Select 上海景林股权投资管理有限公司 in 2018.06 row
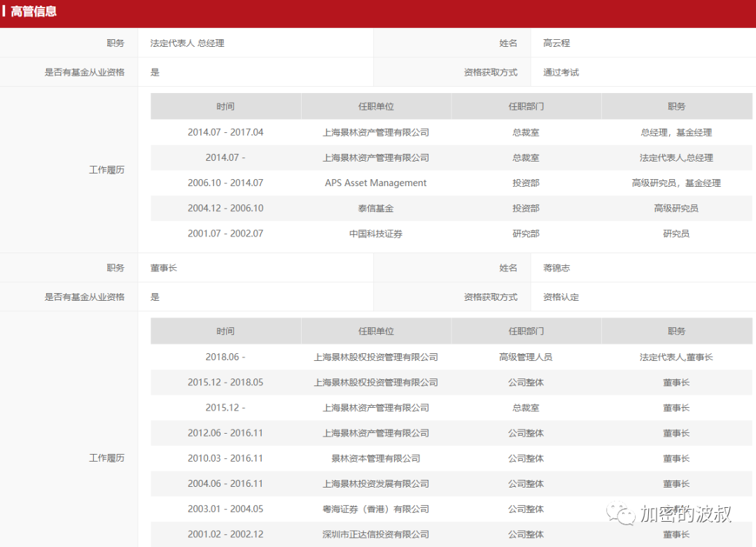This screenshot has height=547, width=756. click(x=376, y=357)
